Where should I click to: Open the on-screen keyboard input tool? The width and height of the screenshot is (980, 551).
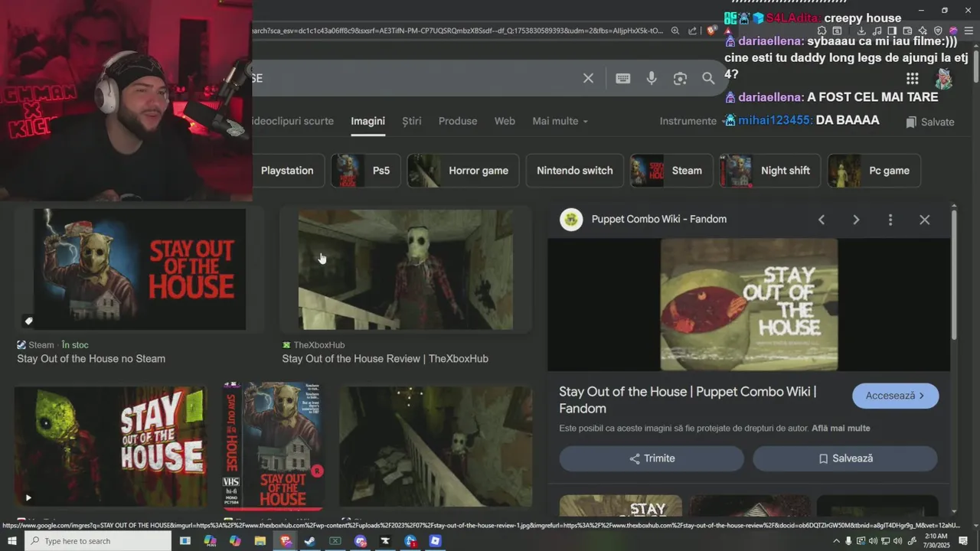[x=623, y=78]
